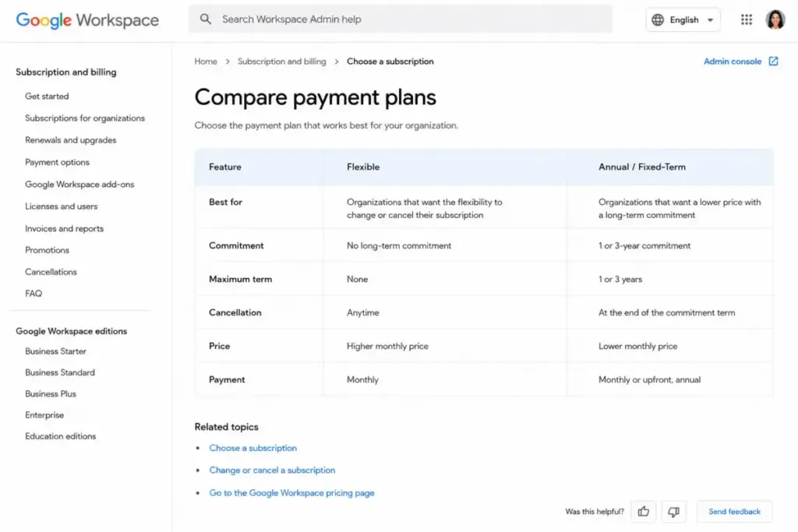Go to the Google Workspace pricing page link
This screenshot has height=532, width=798.
[291, 493]
